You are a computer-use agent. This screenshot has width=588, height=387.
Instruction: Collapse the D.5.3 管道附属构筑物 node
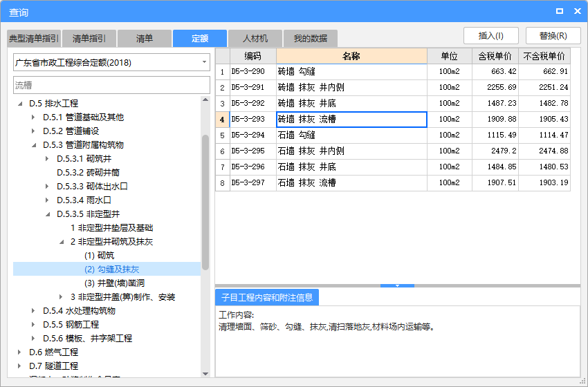34,145
